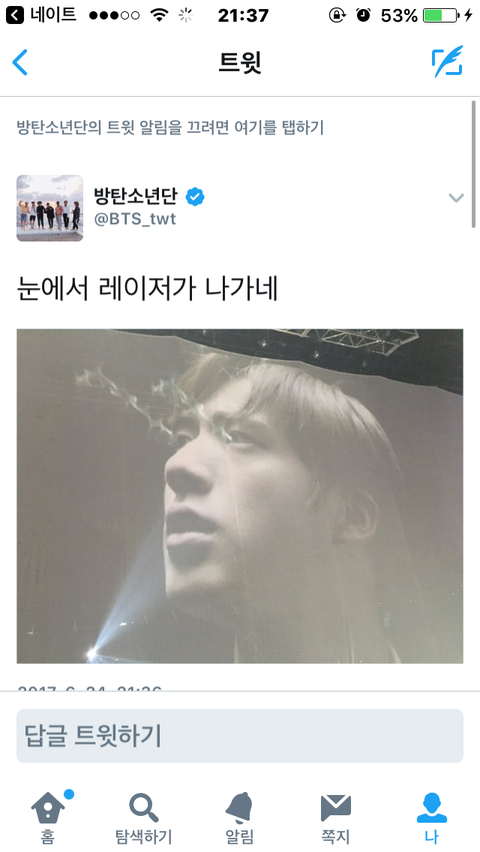Tap the back arrow in header
Viewport: 480px width, 852px height.
pos(20,62)
